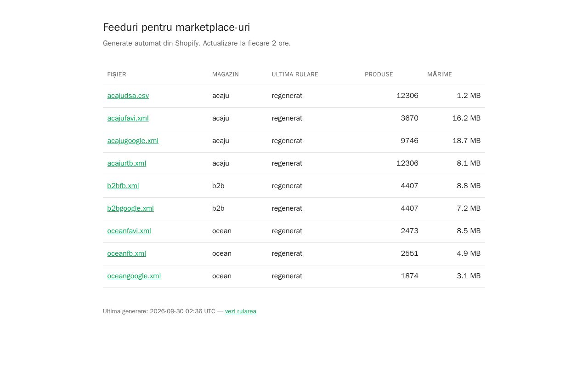
Task: Click the 'Ultima generare' timestamp text
Action: click(159, 311)
